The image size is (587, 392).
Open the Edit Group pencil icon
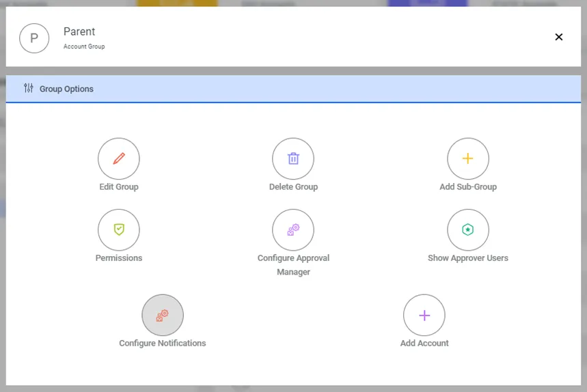(119, 158)
